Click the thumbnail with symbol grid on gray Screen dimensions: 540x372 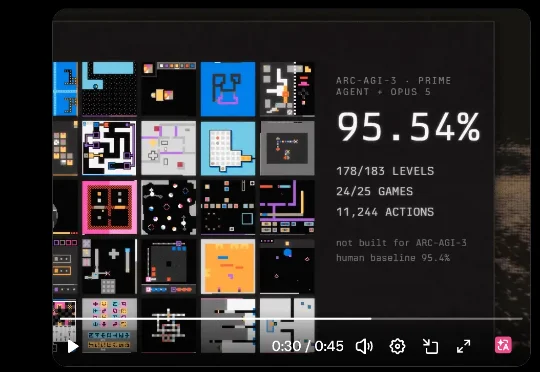pyautogui.click(x=109, y=326)
